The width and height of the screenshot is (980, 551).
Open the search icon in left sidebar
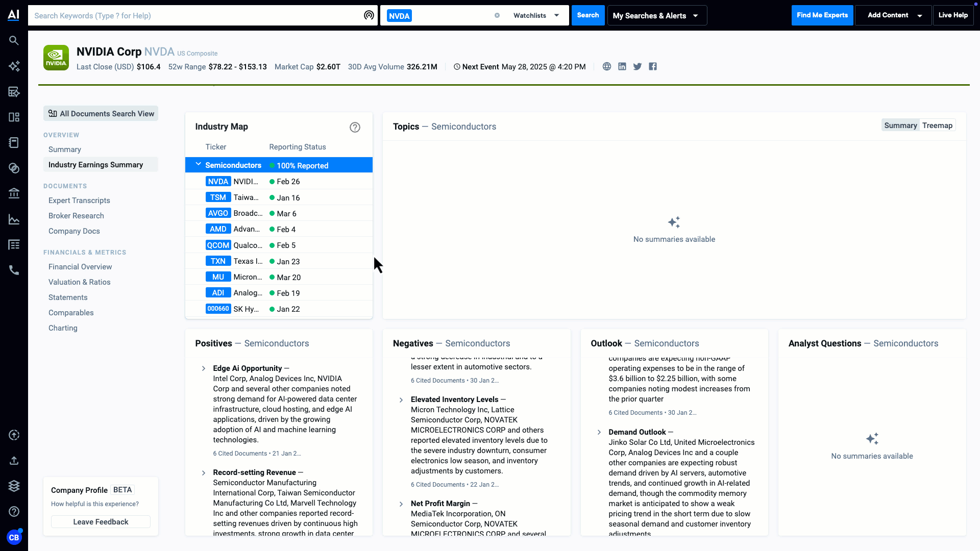pos(14,40)
